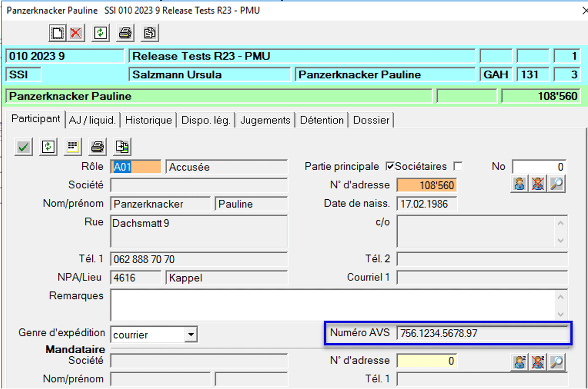This screenshot has height=389, width=588.
Task: Click the last name field Panzerknacker
Action: coord(161,203)
